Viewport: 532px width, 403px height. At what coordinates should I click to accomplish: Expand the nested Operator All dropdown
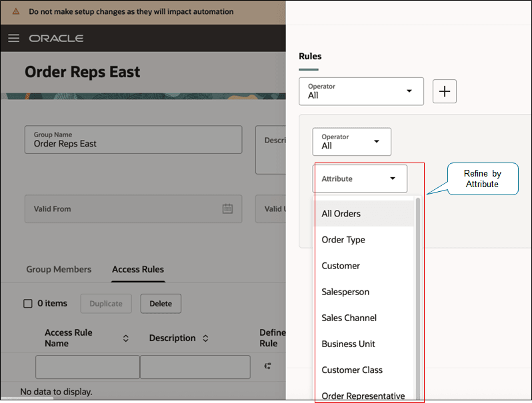pyautogui.click(x=351, y=142)
